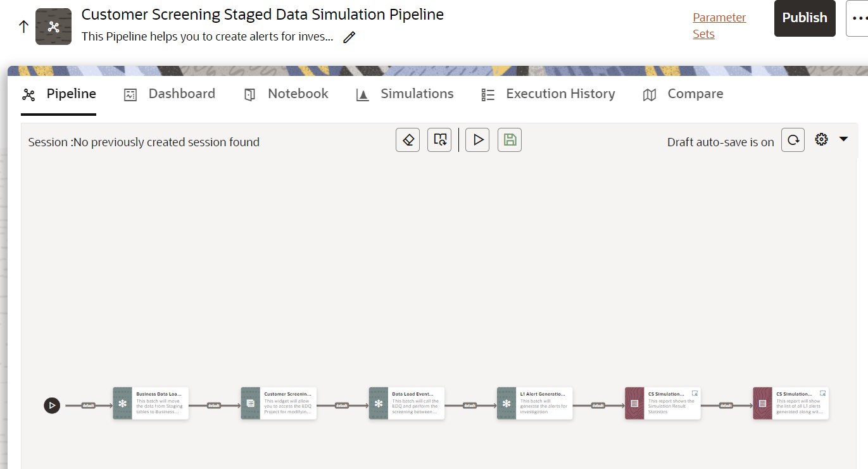868x469 pixels.
Task: Click the start node play circle
Action: [x=52, y=405]
